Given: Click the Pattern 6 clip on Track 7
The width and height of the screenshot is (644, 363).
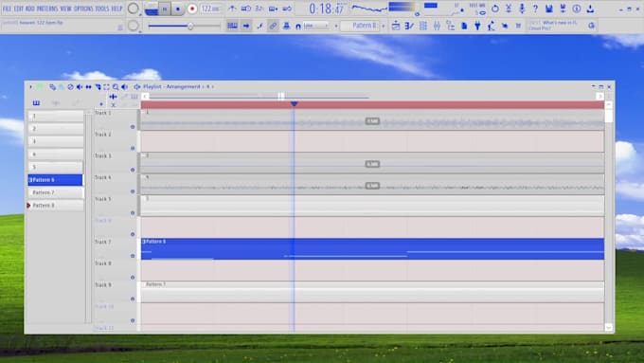Looking at the screenshot, I should click(372, 249).
